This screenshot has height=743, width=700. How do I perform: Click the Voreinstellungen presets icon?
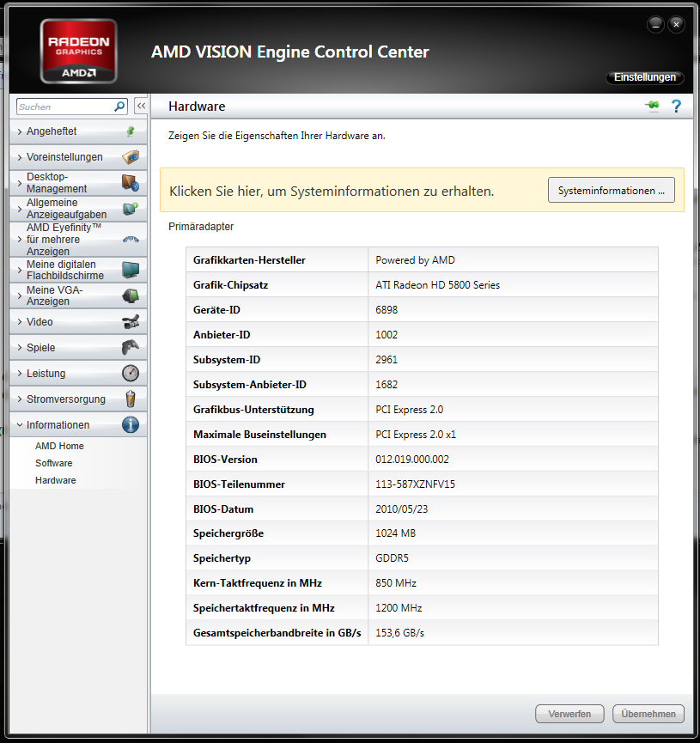(131, 157)
